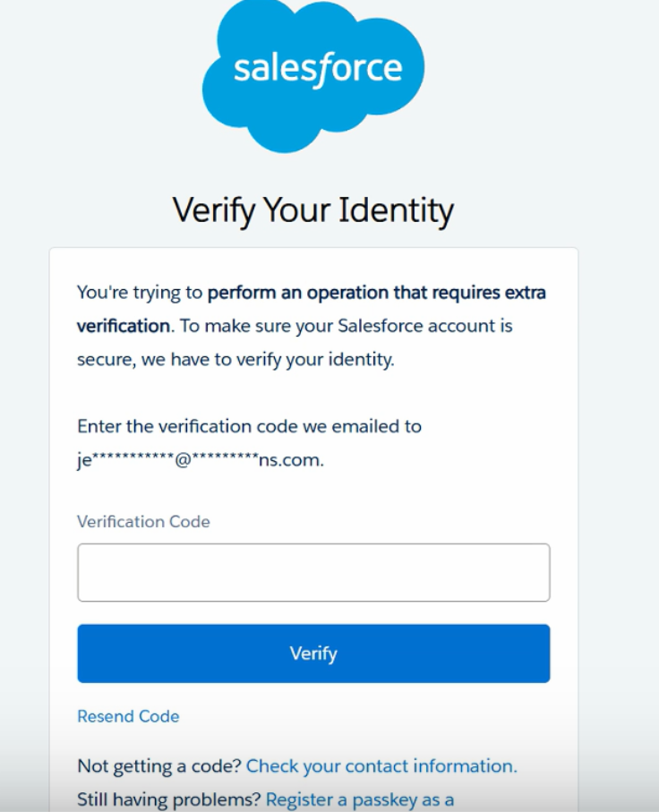
Task: Click the 'Enter the verification code we emailed to' text
Action: pyautogui.click(x=249, y=426)
